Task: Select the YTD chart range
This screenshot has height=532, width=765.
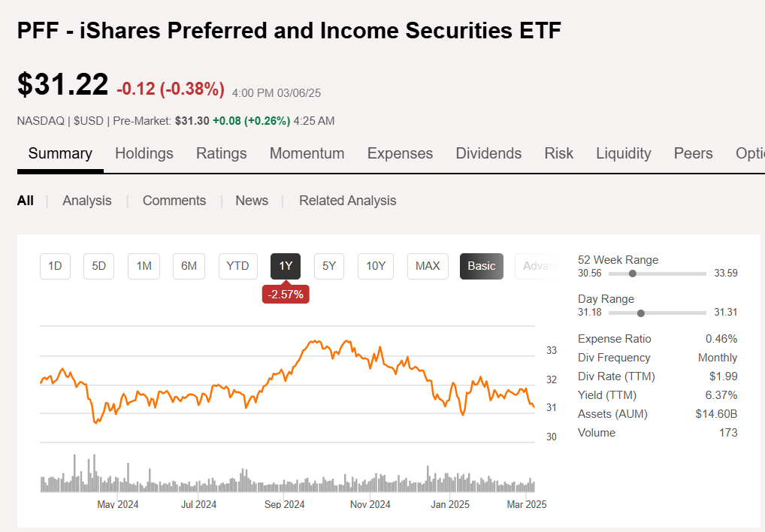Action: click(237, 266)
